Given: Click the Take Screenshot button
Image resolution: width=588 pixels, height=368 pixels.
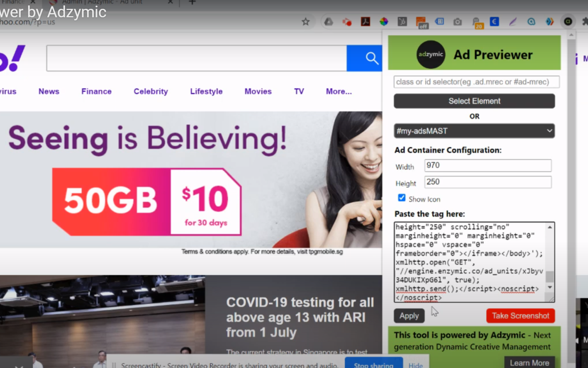Looking at the screenshot, I should click(x=520, y=316).
